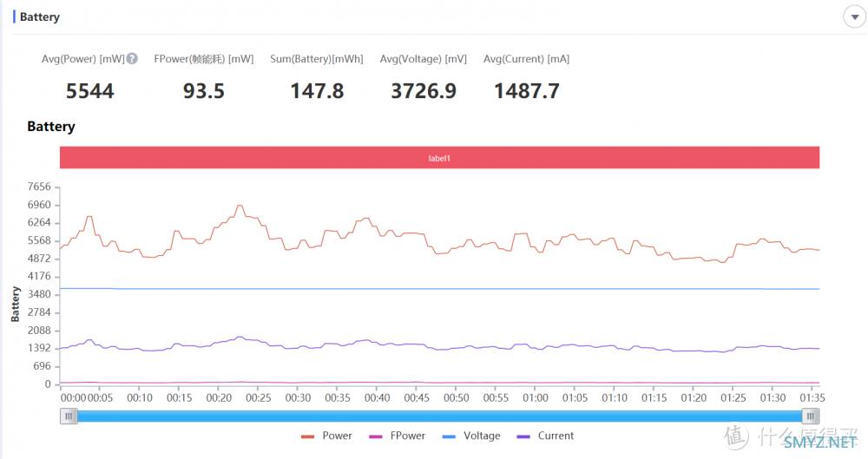The width and height of the screenshot is (868, 459).
Task: Click the Avg(Power) value 5544
Action: click(89, 91)
